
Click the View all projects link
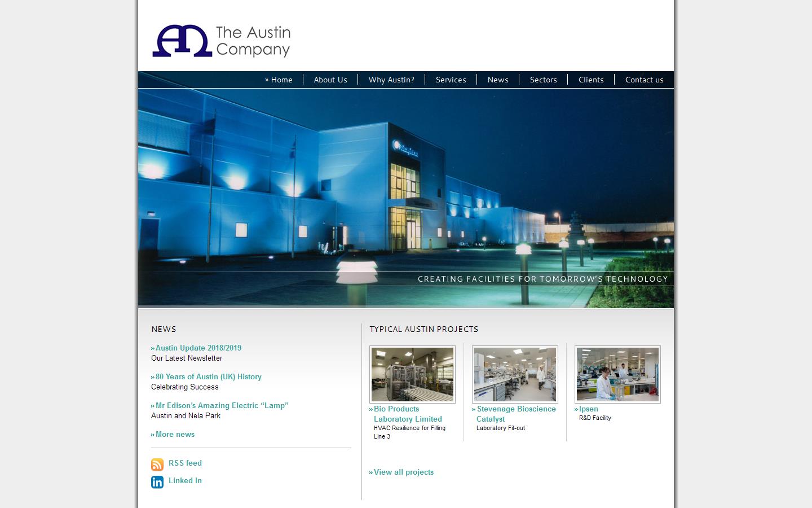(403, 472)
